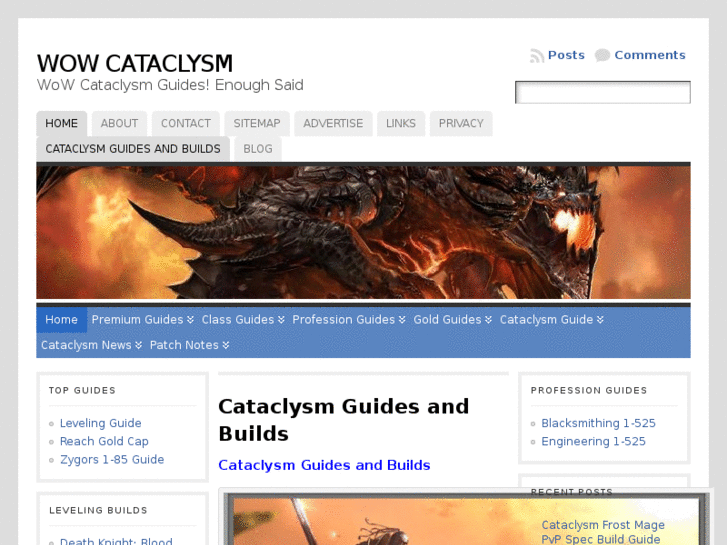Viewport: 727px width, 545px height.
Task: Click Home in the blue navigation bar
Action: click(61, 320)
